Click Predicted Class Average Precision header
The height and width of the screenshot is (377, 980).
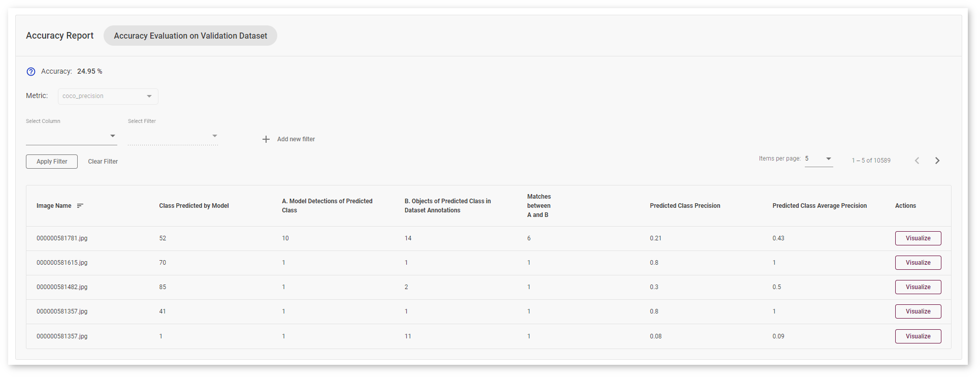point(820,206)
